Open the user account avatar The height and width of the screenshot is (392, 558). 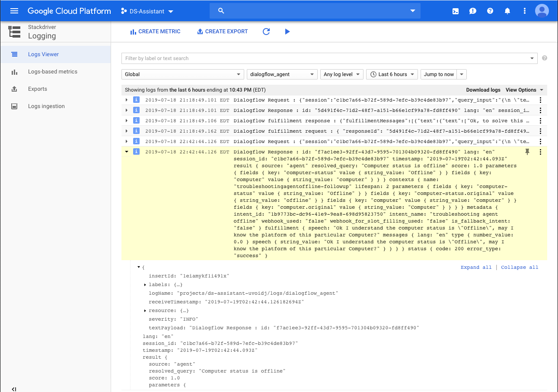pos(542,11)
